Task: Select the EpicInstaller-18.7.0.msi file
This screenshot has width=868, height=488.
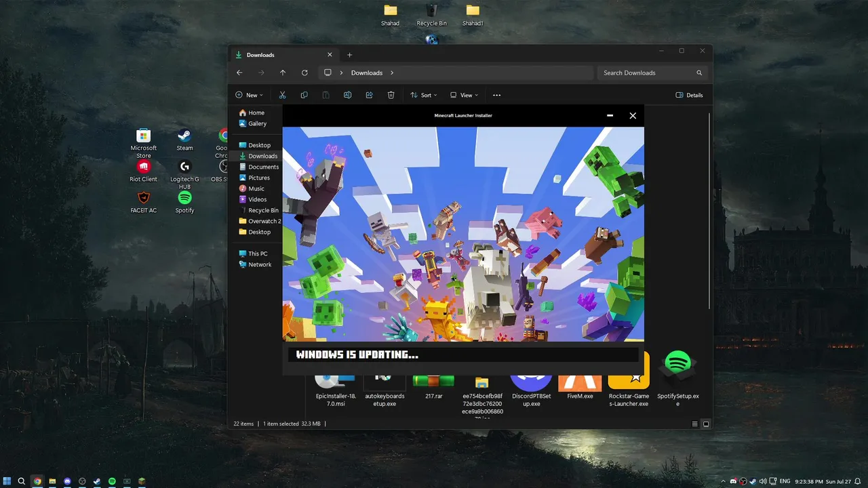Action: (x=335, y=390)
